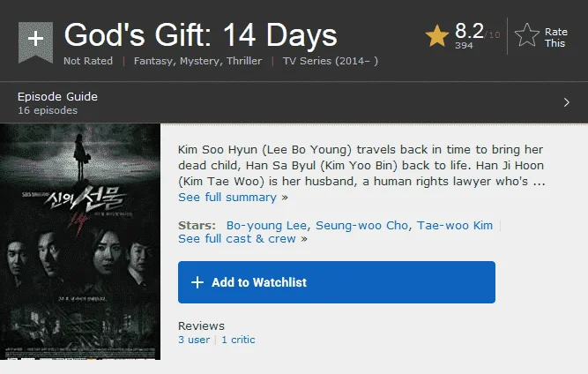This screenshot has height=374, width=588.
Task: Open See full summary link
Action: pyautogui.click(x=233, y=198)
